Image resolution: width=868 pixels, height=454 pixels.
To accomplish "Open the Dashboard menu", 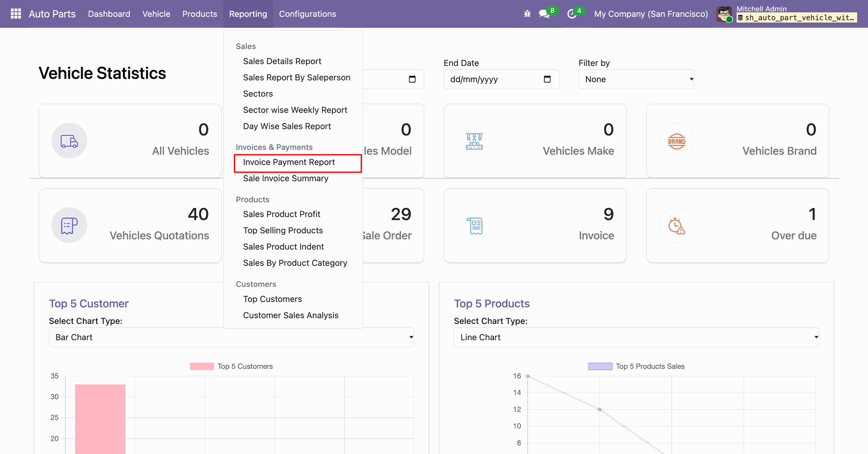I will pos(109,14).
